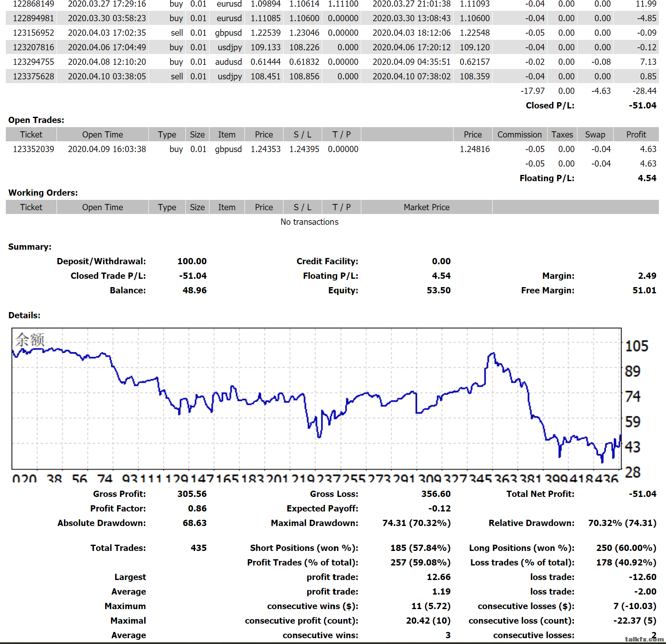The height and width of the screenshot is (644, 666).
Task: Select ticket number 123375628
Action: tap(33, 76)
